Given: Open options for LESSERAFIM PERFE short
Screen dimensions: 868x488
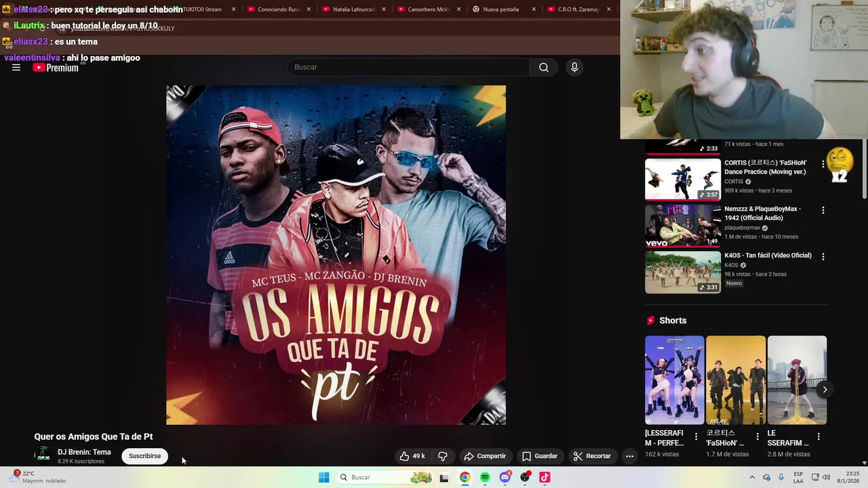Looking at the screenshot, I should [x=696, y=437].
